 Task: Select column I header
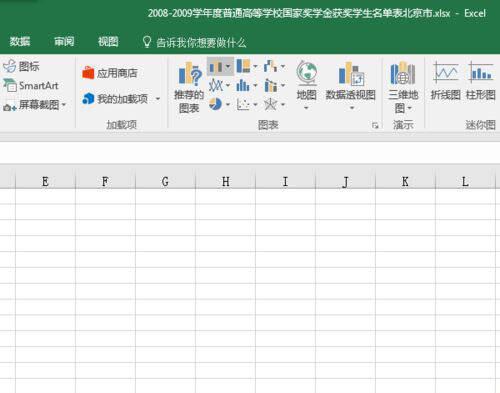(285, 181)
